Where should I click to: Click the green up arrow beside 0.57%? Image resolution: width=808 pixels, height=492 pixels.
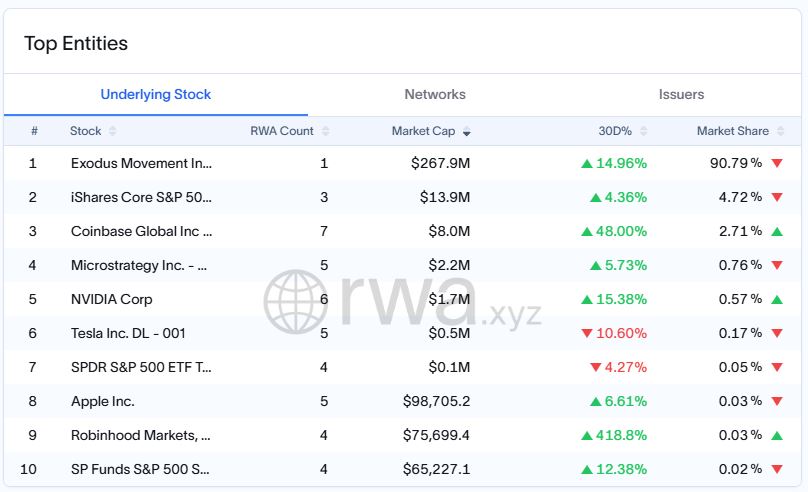point(777,299)
